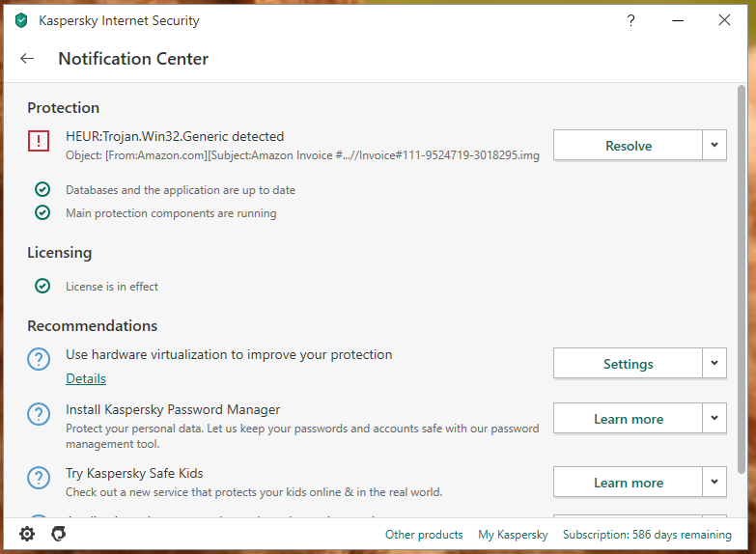
Task: Click Subscription: 586 days remaining
Action: pyautogui.click(x=647, y=535)
